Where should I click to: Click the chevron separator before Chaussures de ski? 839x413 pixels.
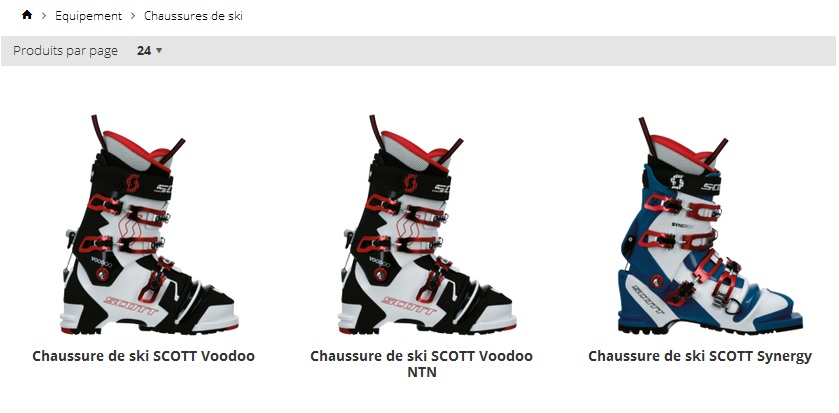tap(133, 16)
